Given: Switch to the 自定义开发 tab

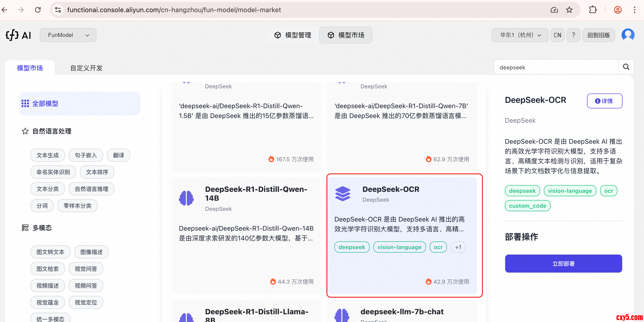Looking at the screenshot, I should coord(86,68).
